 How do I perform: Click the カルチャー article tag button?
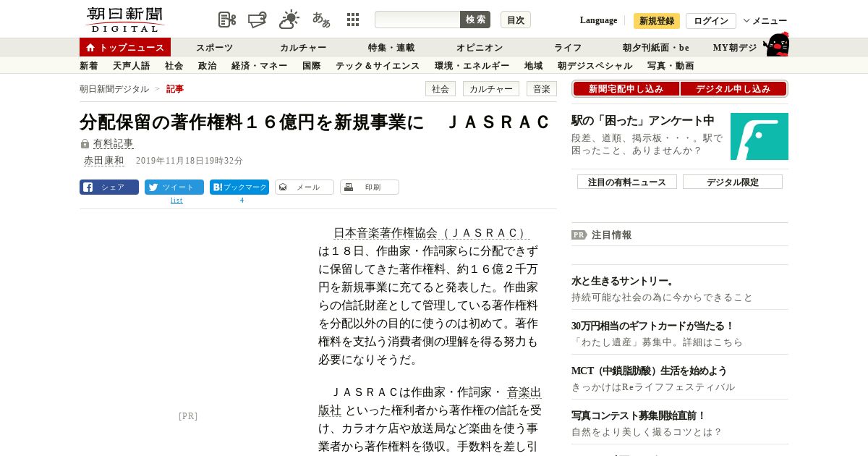pos(491,88)
